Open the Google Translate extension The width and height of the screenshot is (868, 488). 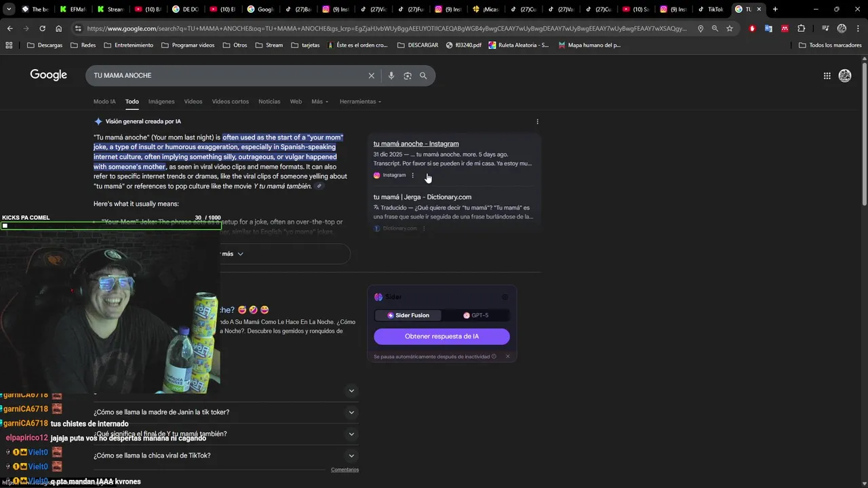(x=768, y=28)
